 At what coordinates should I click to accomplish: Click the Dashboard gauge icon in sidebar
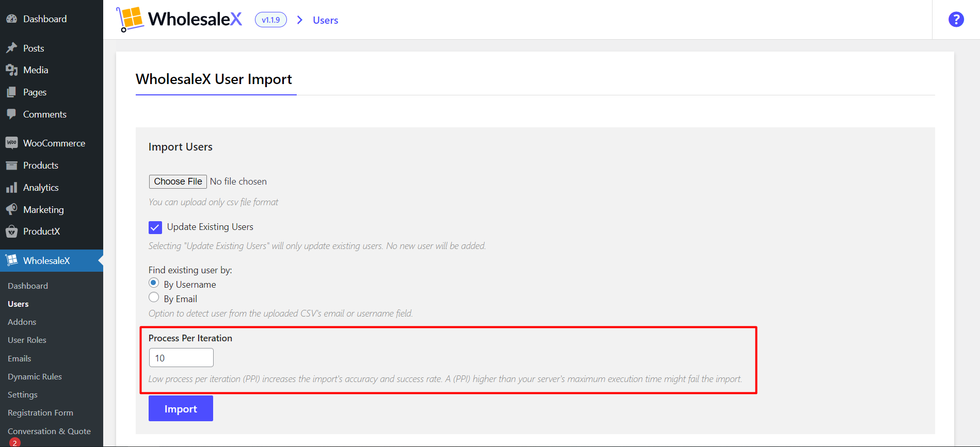(x=11, y=19)
